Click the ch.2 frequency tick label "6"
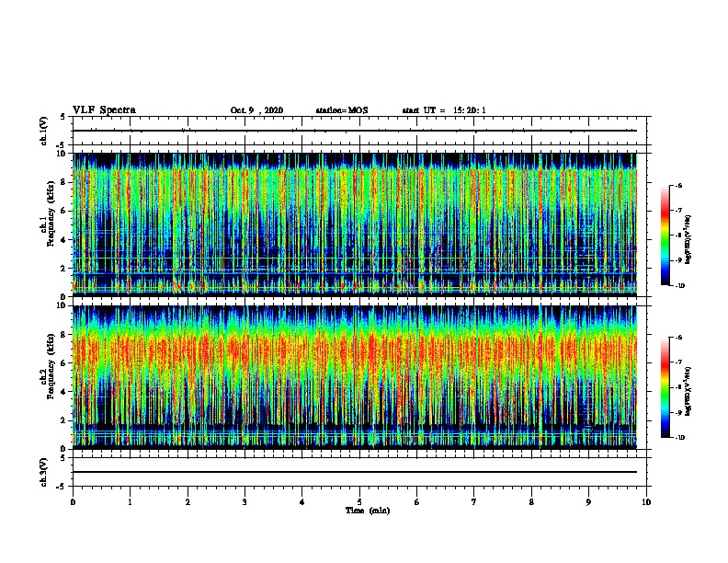The width and height of the screenshot is (728, 563). pos(64,363)
